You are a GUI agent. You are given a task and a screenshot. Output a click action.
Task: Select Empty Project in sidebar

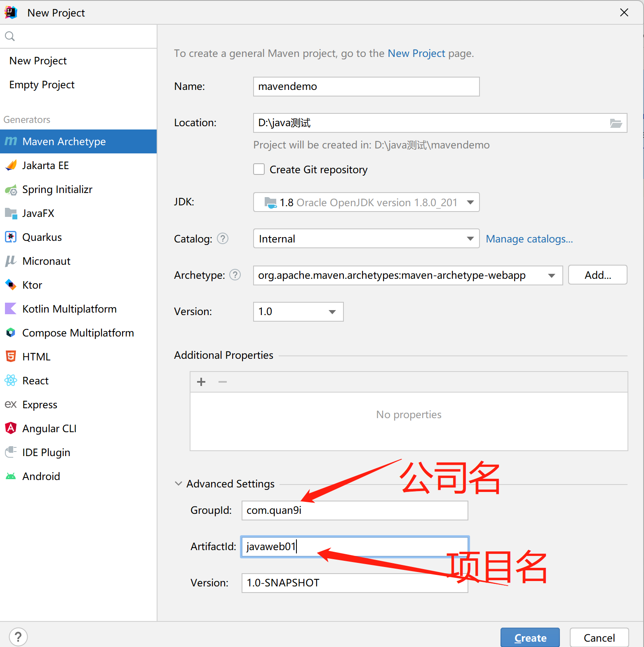pyautogui.click(x=42, y=85)
